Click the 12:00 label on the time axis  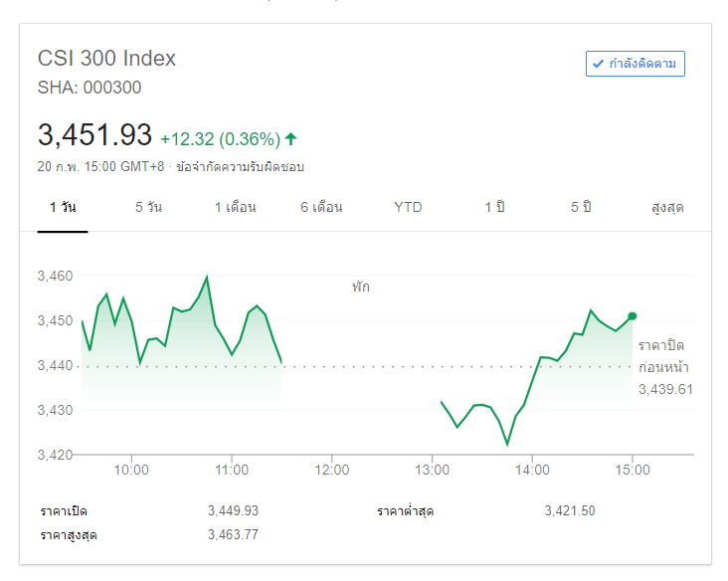click(x=332, y=470)
